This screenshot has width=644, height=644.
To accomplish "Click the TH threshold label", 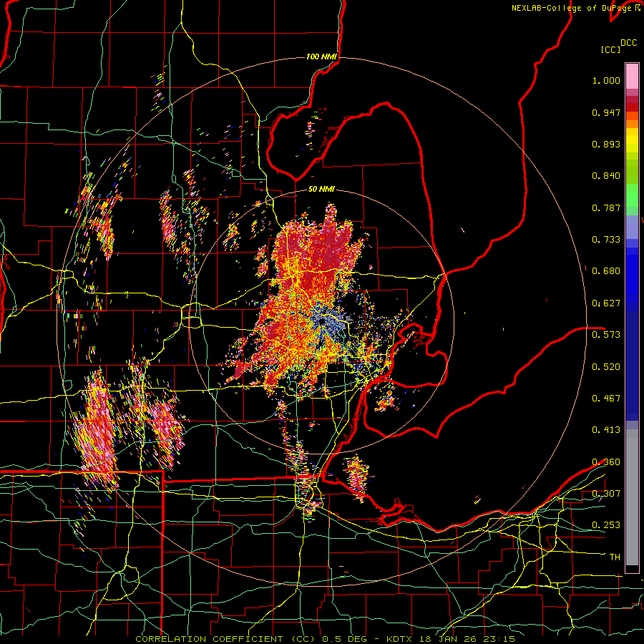I will coord(615,557).
